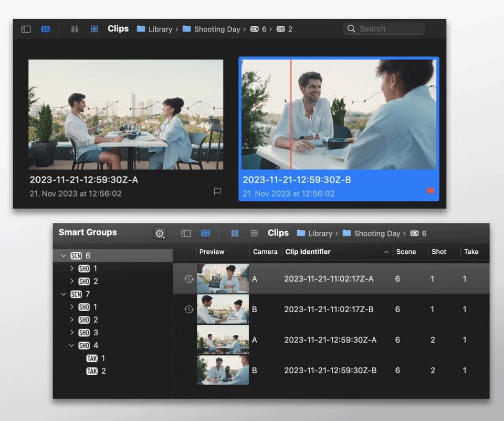Click the history clock icon on the 11:02:17Z-B row
This screenshot has width=504, height=421.
[x=189, y=310]
